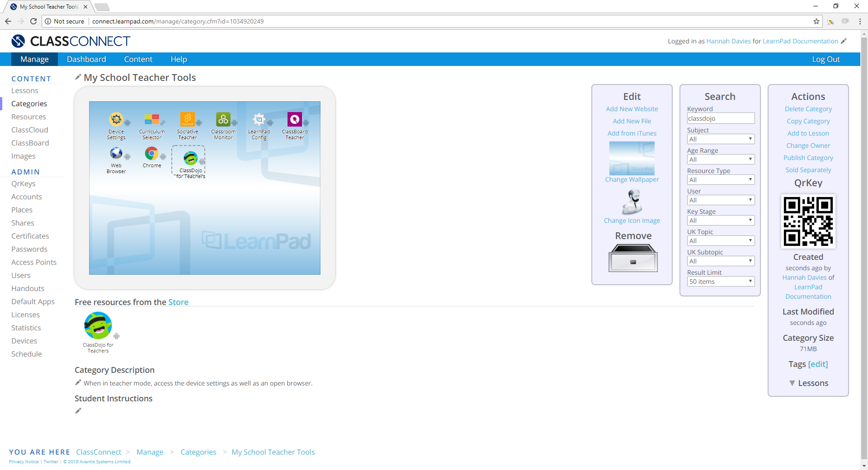Go to the Content tab
Screen dimensions: 868x470
pyautogui.click(x=138, y=59)
